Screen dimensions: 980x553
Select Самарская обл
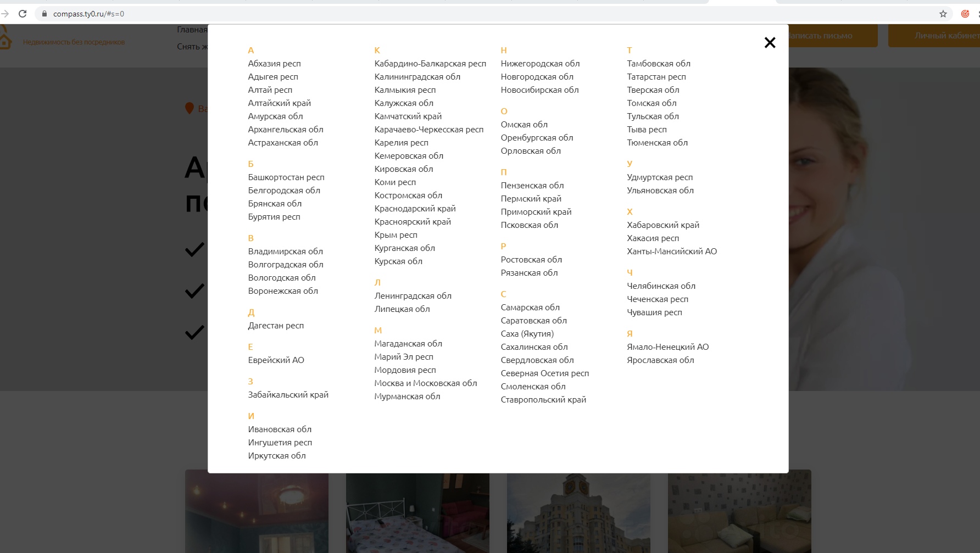pyautogui.click(x=530, y=308)
